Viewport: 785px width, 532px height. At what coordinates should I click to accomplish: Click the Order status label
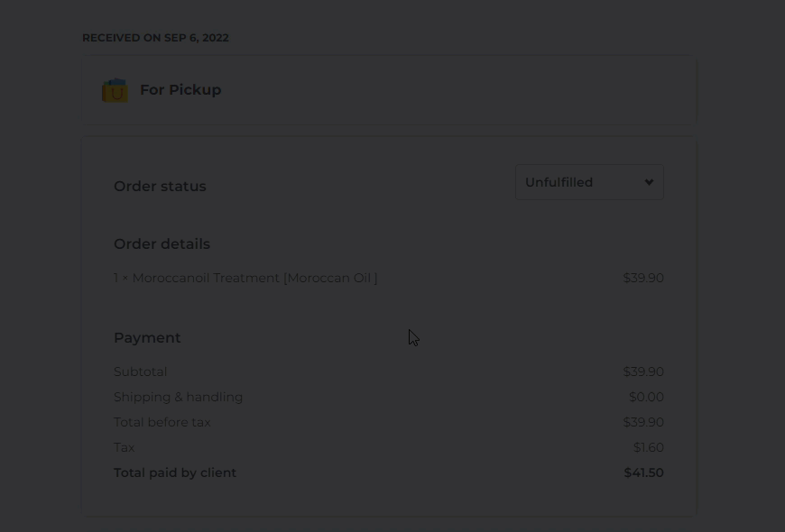point(160,186)
